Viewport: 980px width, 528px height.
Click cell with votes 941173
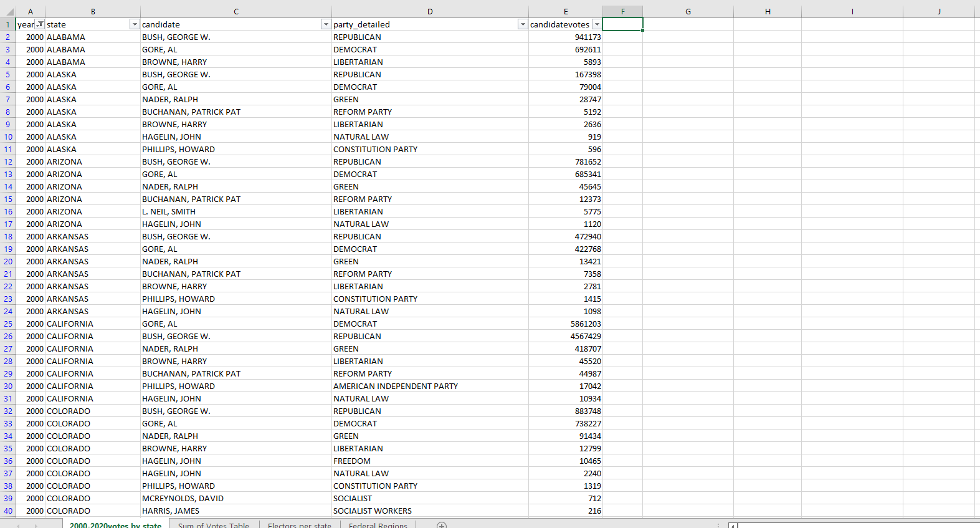pos(566,37)
